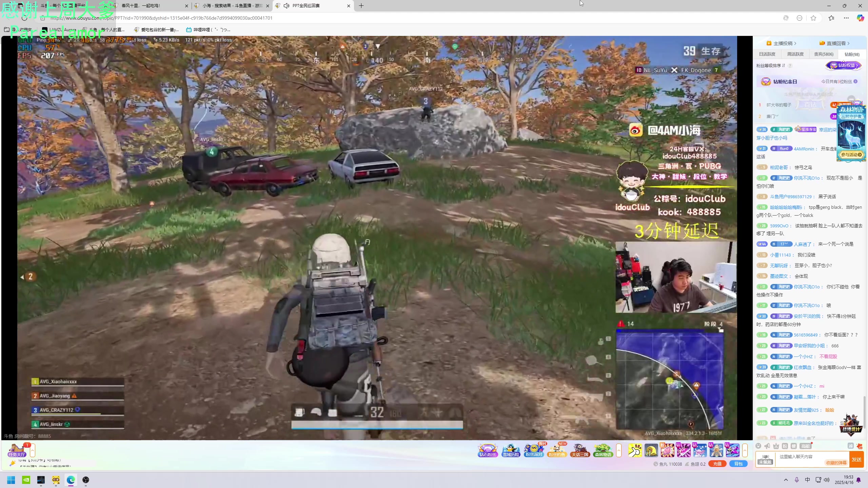This screenshot has height=488, width=868.
Task: Open 哔哩哔哩 bookmark in favorites bar
Action: (208, 30)
